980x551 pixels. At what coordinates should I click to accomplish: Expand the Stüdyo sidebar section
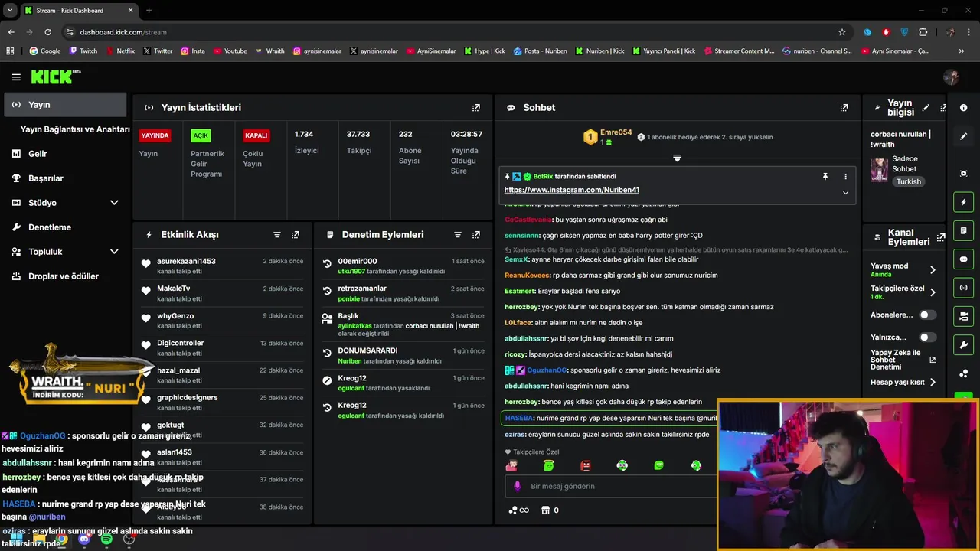coord(114,203)
